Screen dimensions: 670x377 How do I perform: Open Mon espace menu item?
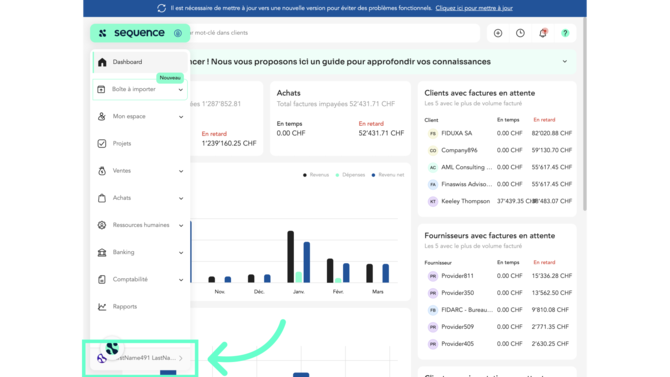click(x=140, y=116)
